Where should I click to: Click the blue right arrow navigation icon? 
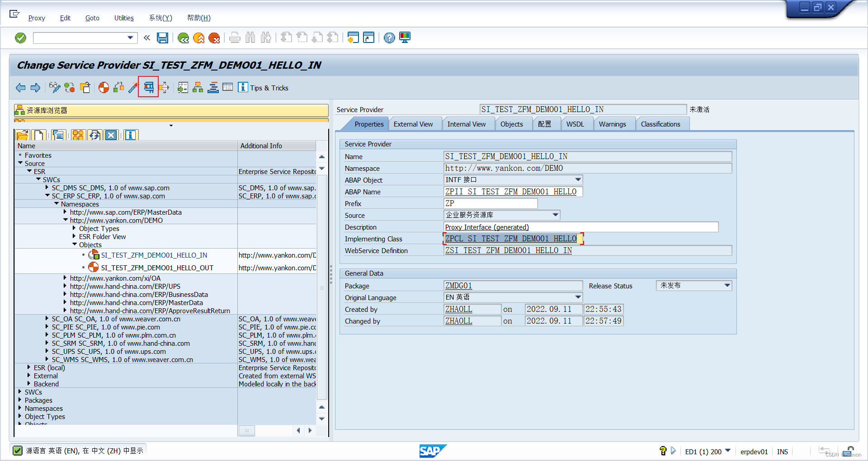pos(36,88)
